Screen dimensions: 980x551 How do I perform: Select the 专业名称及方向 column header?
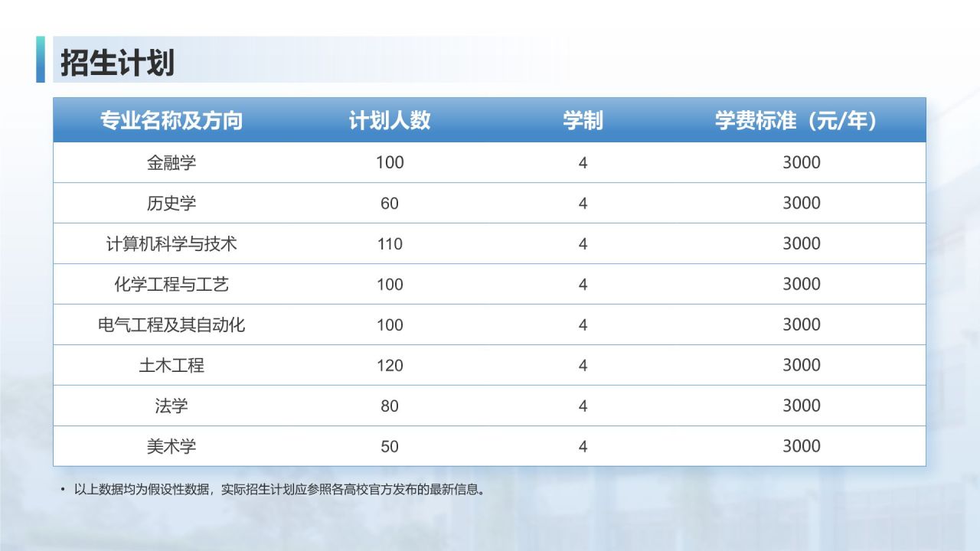click(171, 121)
